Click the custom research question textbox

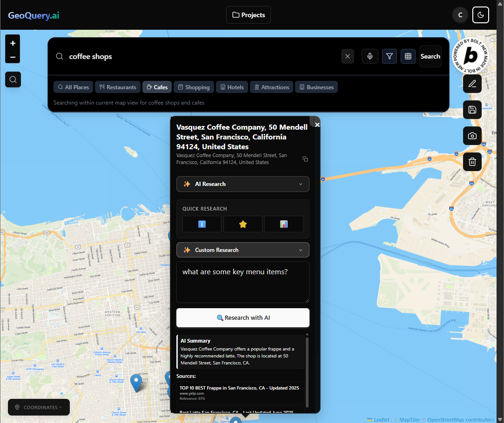(242, 282)
